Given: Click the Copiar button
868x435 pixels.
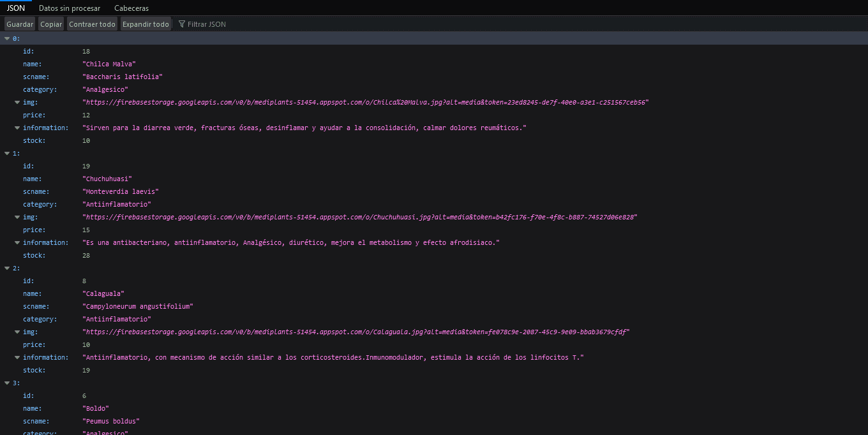Looking at the screenshot, I should pos(51,24).
